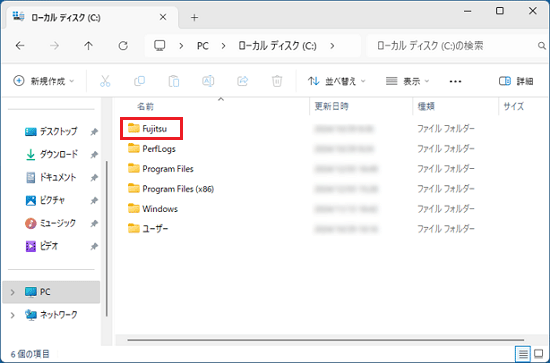Go up one folder level
Image resolution: width=550 pixels, height=363 pixels.
coord(88,46)
